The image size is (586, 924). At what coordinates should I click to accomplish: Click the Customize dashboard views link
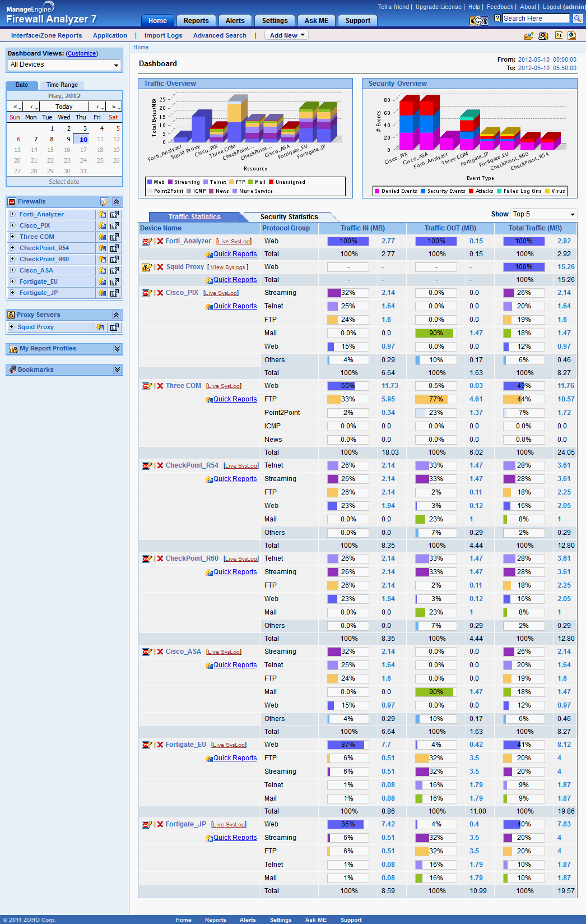tap(82, 54)
